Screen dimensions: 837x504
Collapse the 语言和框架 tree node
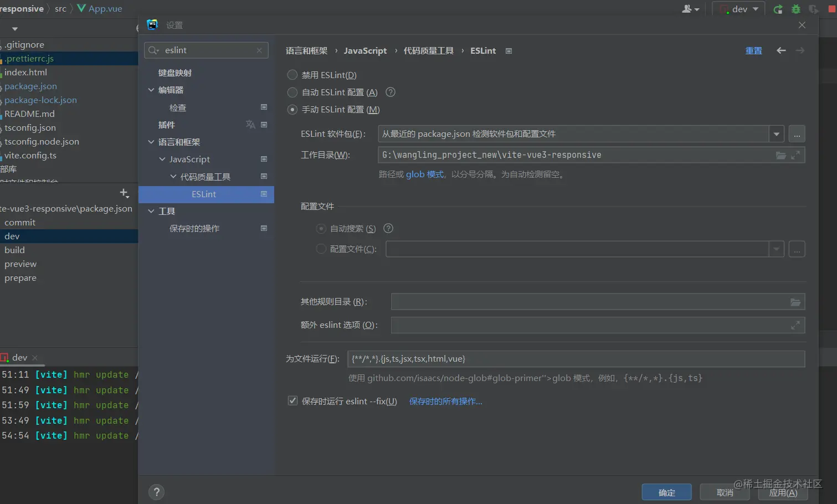[x=151, y=142]
